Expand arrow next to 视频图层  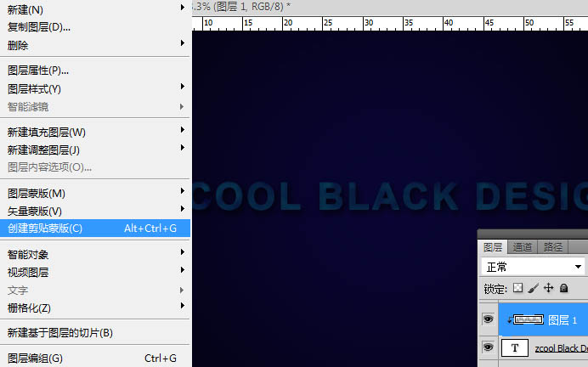click(182, 270)
